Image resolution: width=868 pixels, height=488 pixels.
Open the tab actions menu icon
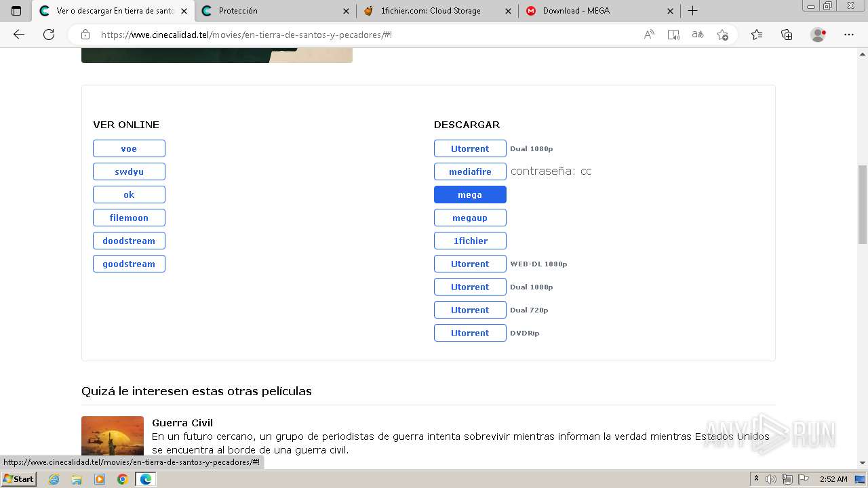click(16, 11)
